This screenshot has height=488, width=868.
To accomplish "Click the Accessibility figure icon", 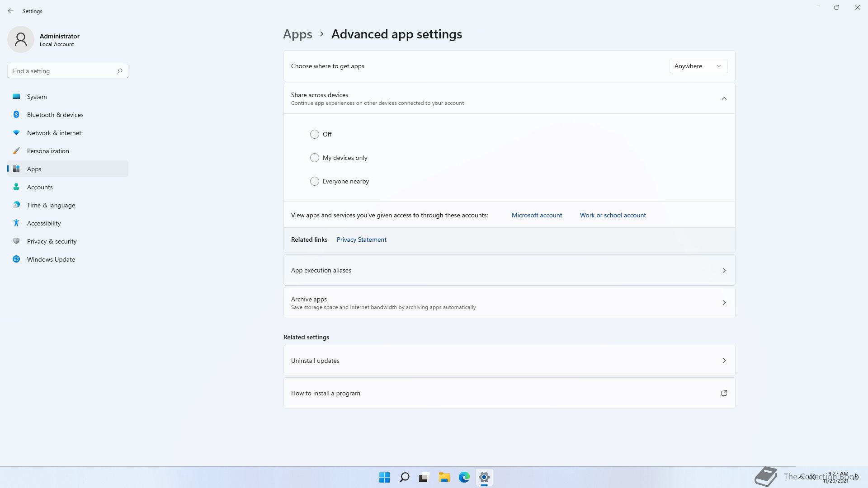I will pyautogui.click(x=16, y=223).
